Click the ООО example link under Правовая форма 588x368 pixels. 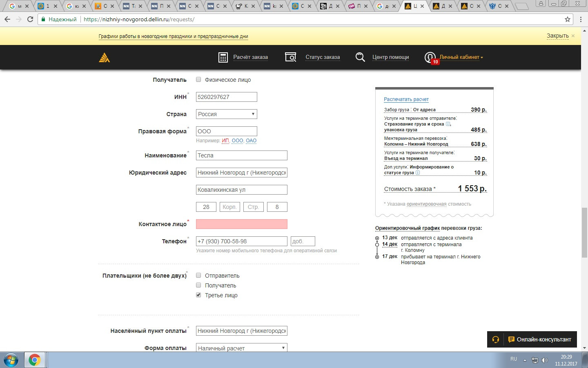coord(237,141)
